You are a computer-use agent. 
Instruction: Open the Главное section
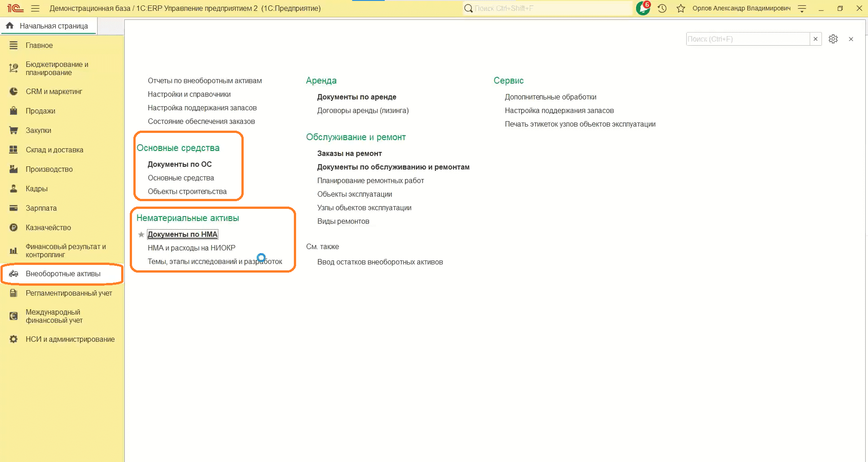pos(39,45)
